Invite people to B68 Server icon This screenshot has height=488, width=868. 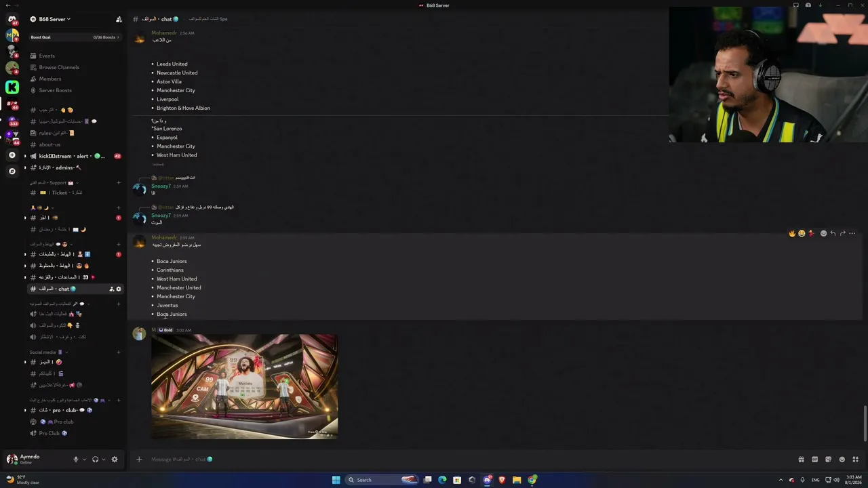119,19
